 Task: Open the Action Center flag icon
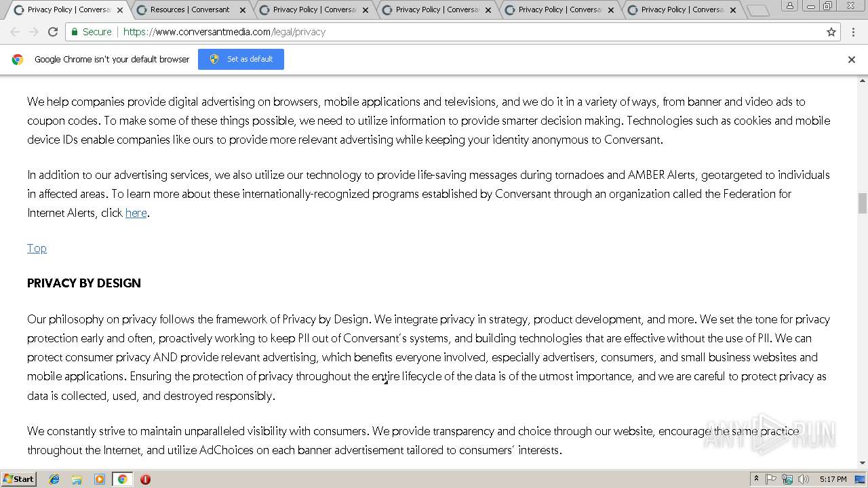point(771,479)
